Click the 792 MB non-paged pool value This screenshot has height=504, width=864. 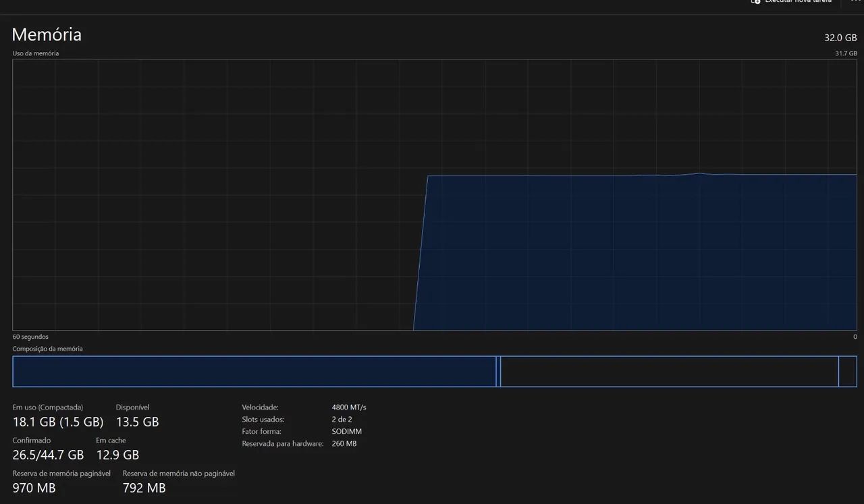click(144, 488)
